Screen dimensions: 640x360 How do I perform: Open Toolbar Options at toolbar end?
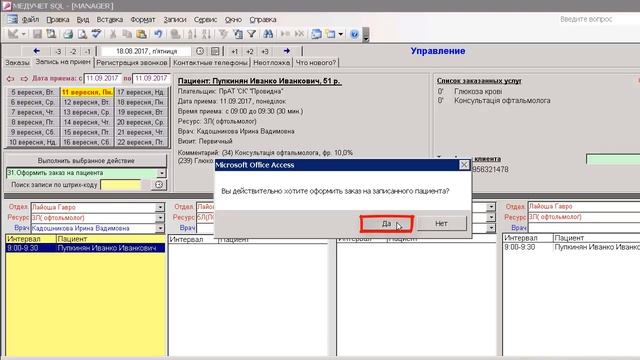(366, 35)
